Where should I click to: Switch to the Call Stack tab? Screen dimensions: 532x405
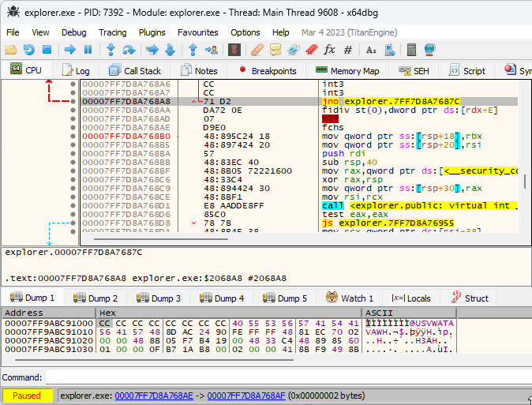[135, 70]
